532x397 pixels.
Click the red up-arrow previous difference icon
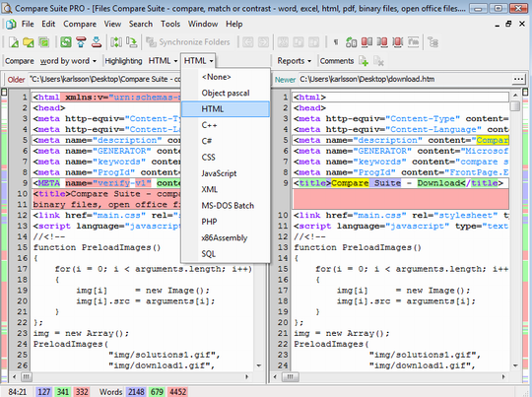tap(81, 42)
